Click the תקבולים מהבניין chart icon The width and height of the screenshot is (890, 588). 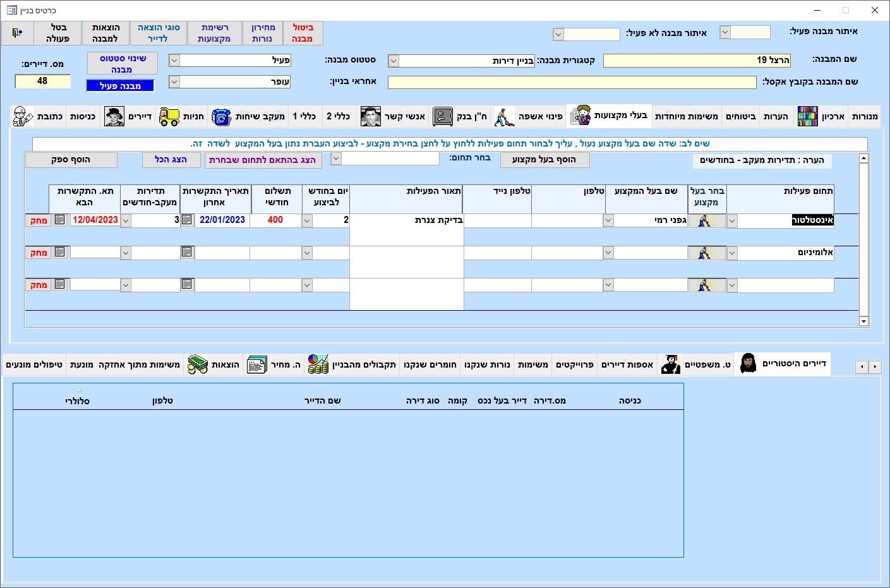318,364
